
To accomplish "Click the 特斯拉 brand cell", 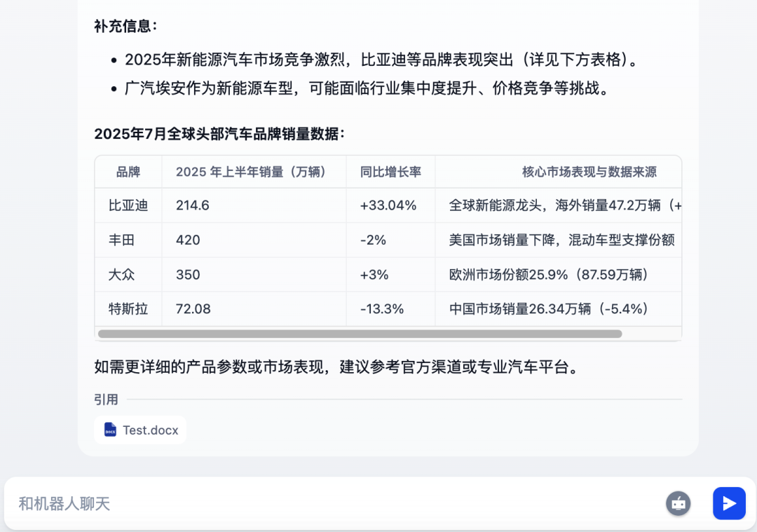I will tap(128, 309).
